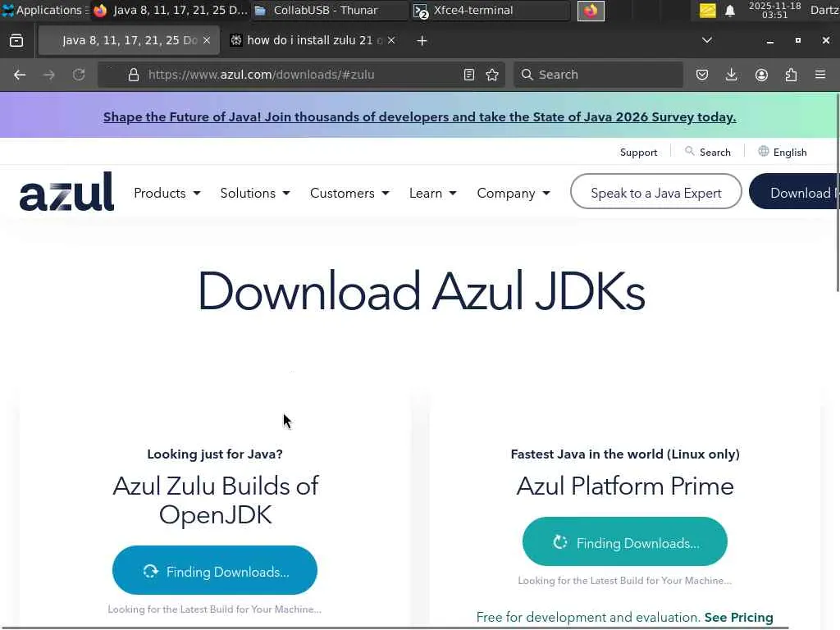840x630 pixels.
Task: Click the teal Finding Downloads button under Prime
Action: click(624, 541)
